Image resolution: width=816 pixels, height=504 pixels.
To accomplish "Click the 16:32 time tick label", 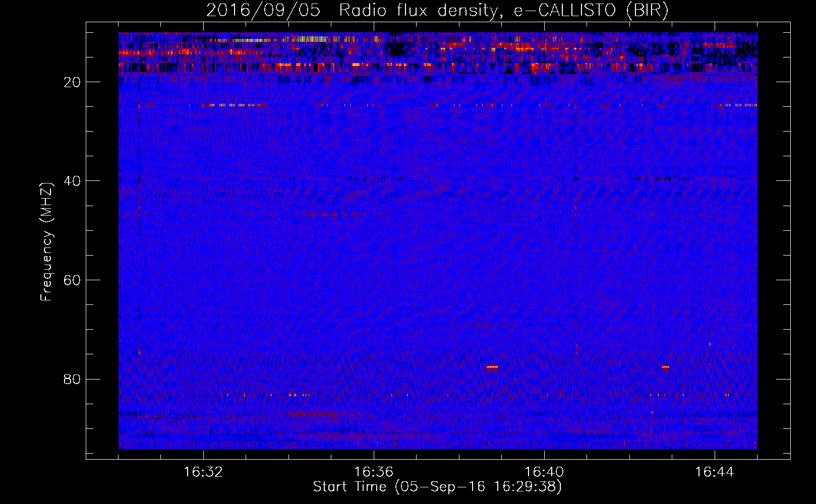I will (x=203, y=472).
